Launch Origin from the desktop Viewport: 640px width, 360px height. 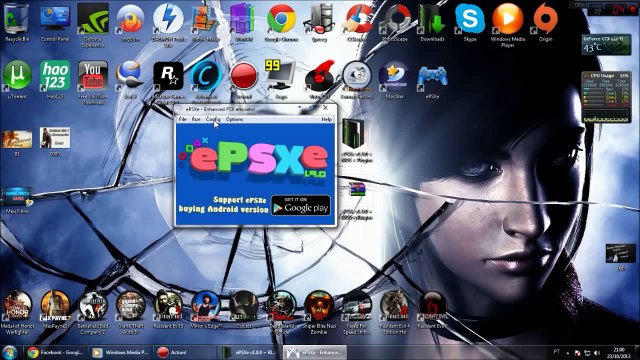pos(545,22)
